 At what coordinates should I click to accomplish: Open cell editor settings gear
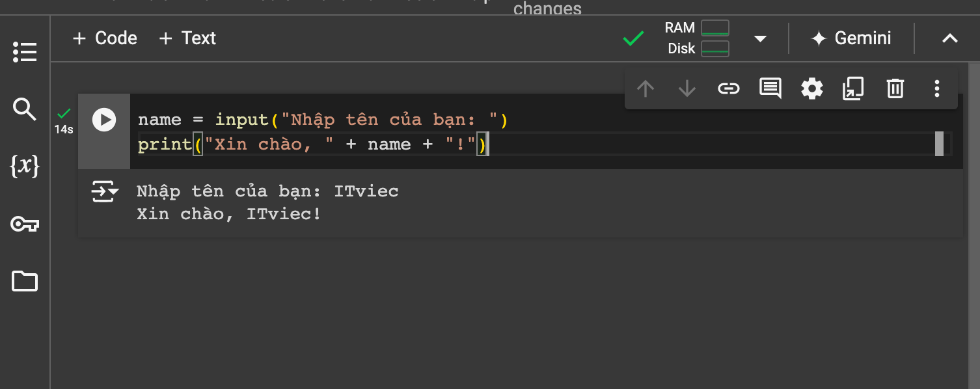coord(811,88)
